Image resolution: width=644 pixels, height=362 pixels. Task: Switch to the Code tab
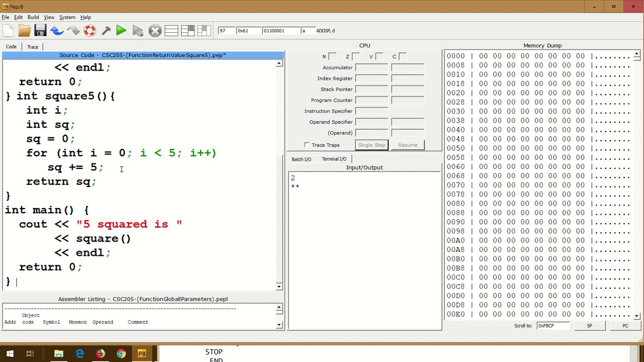(x=11, y=47)
